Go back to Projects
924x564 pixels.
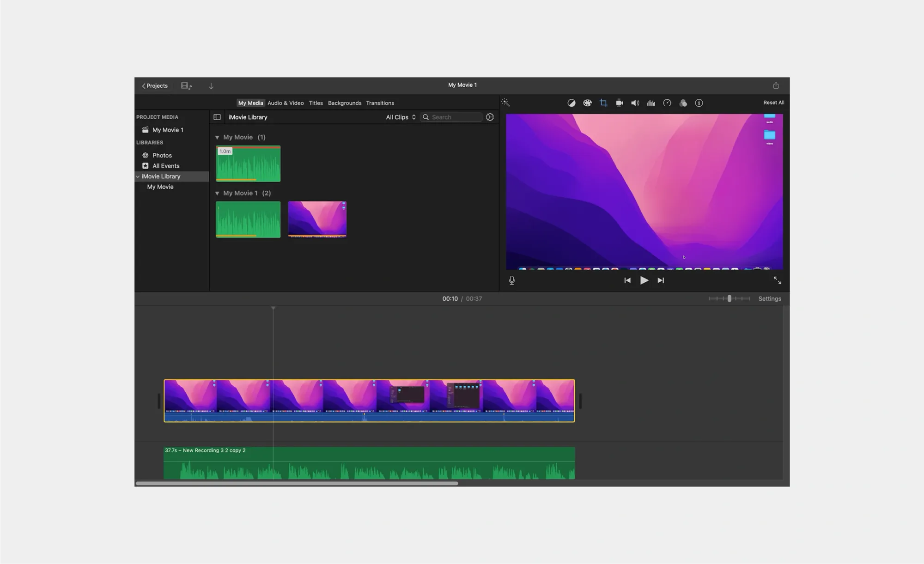coord(155,86)
